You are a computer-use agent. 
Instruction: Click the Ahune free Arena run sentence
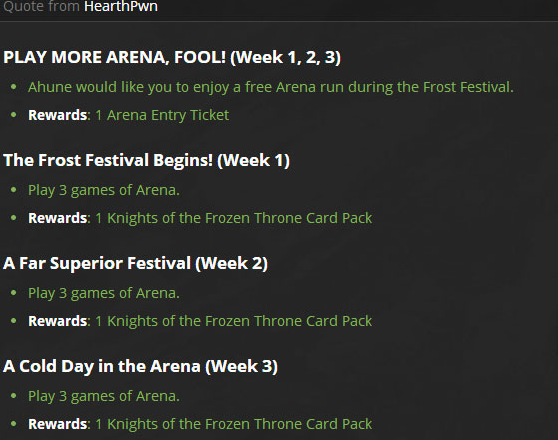point(271,87)
